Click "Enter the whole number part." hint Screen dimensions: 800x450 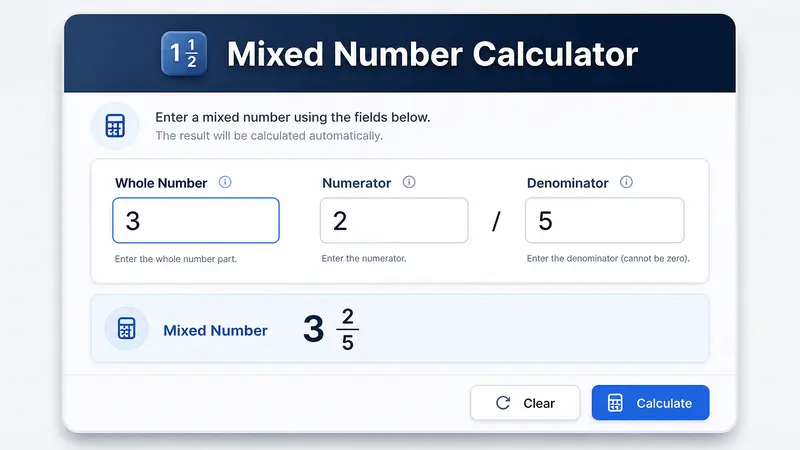pyautogui.click(x=176, y=259)
